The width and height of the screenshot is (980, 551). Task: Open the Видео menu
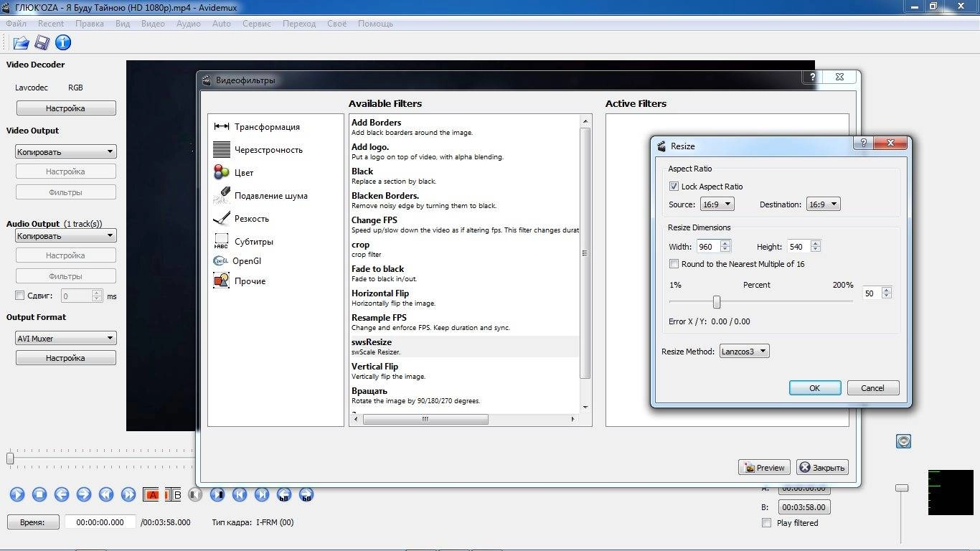point(153,24)
